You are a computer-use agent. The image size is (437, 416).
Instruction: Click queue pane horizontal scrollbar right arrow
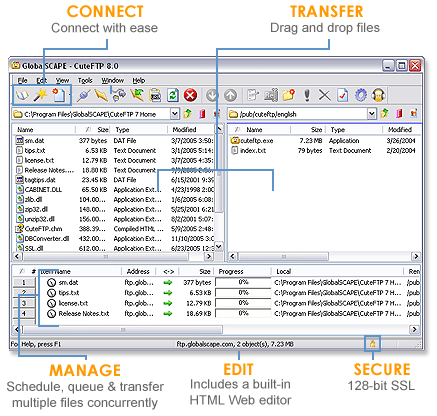coord(414,329)
